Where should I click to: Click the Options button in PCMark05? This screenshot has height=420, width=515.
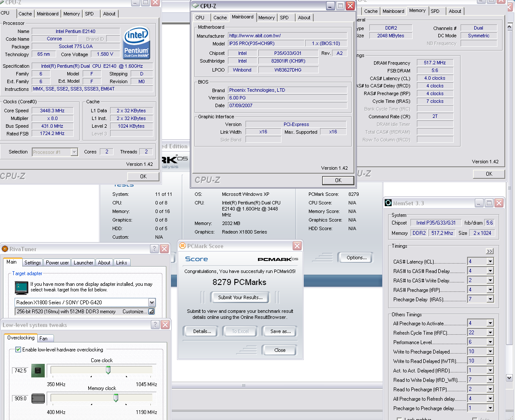coord(356,258)
